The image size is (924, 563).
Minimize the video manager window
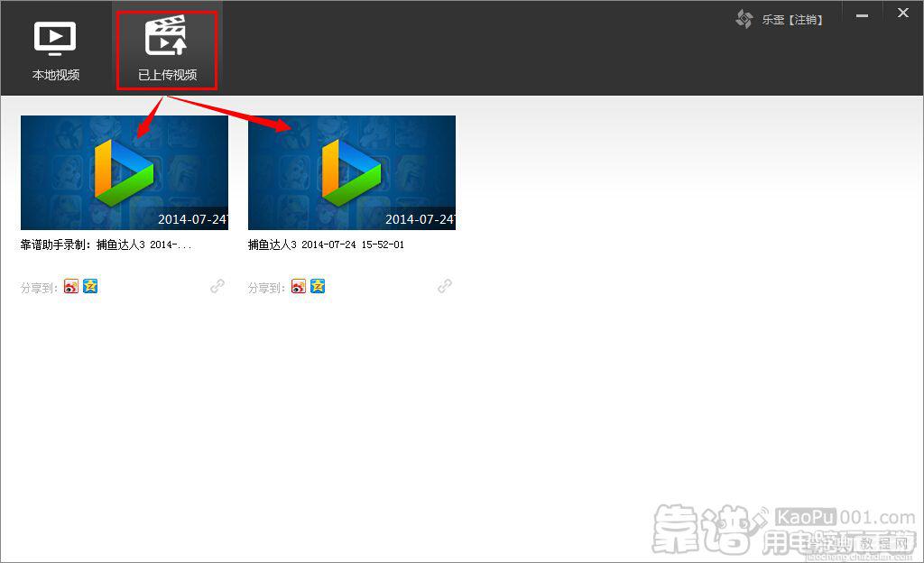pyautogui.click(x=862, y=14)
